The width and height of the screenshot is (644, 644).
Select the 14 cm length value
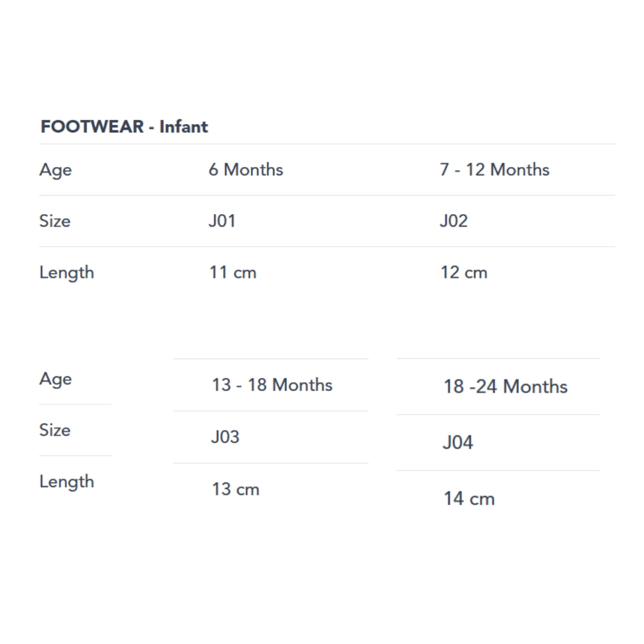(x=469, y=499)
